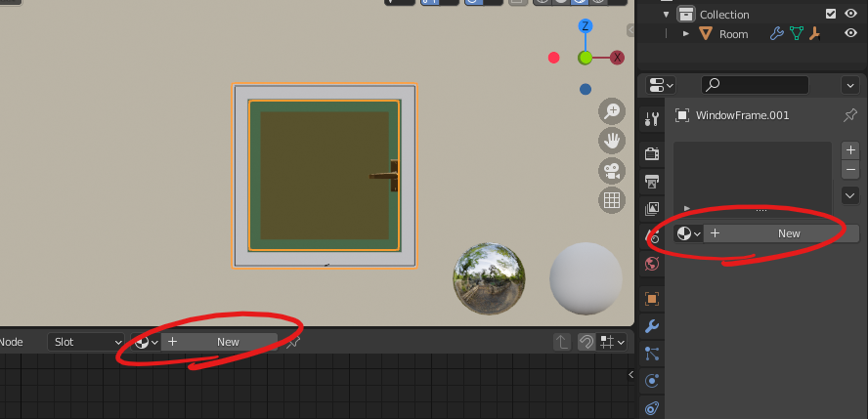Image resolution: width=868 pixels, height=419 pixels.
Task: Click the node editor parent node tree arrow
Action: [x=562, y=342]
